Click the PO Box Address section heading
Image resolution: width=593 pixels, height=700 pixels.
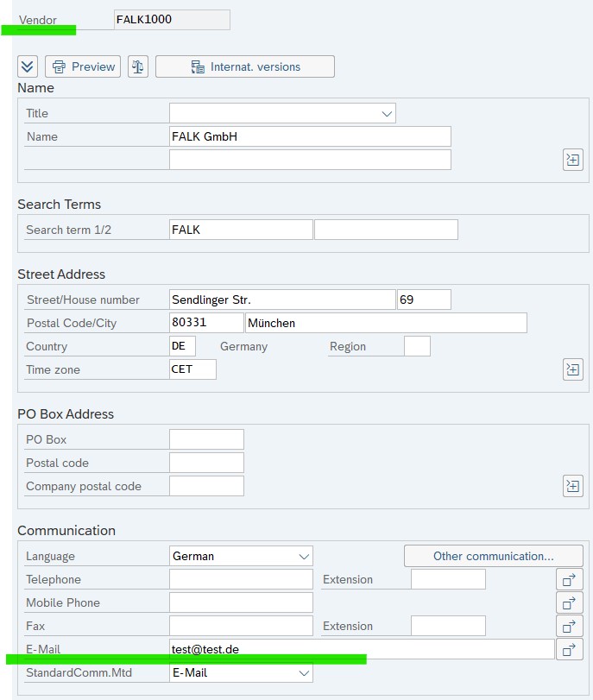pyautogui.click(x=66, y=413)
